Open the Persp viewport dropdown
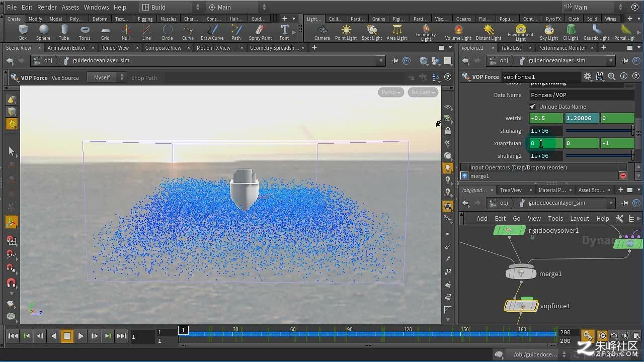Image resolution: width=644 pixels, height=362 pixels. click(391, 92)
